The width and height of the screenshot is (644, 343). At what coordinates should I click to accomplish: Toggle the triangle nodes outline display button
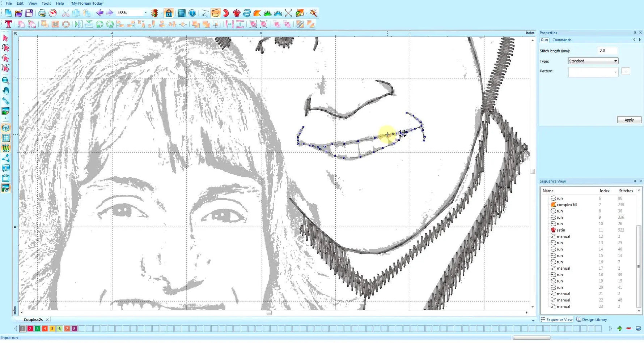(5, 158)
